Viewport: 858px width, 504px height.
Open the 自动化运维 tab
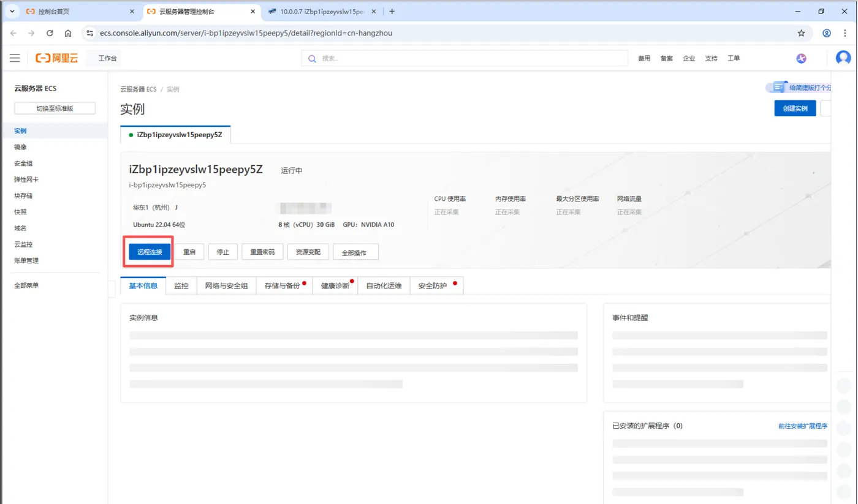(x=384, y=285)
